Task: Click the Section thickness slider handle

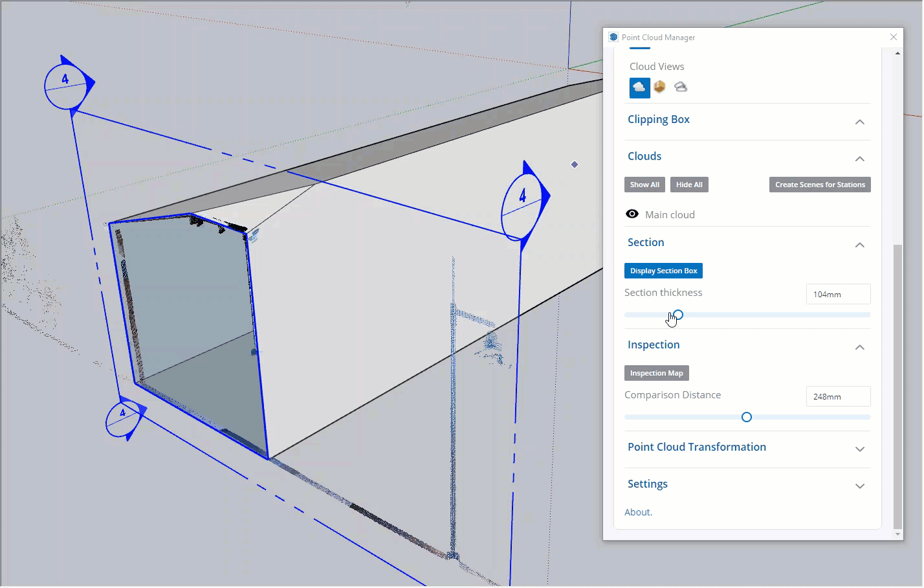Action: [678, 315]
